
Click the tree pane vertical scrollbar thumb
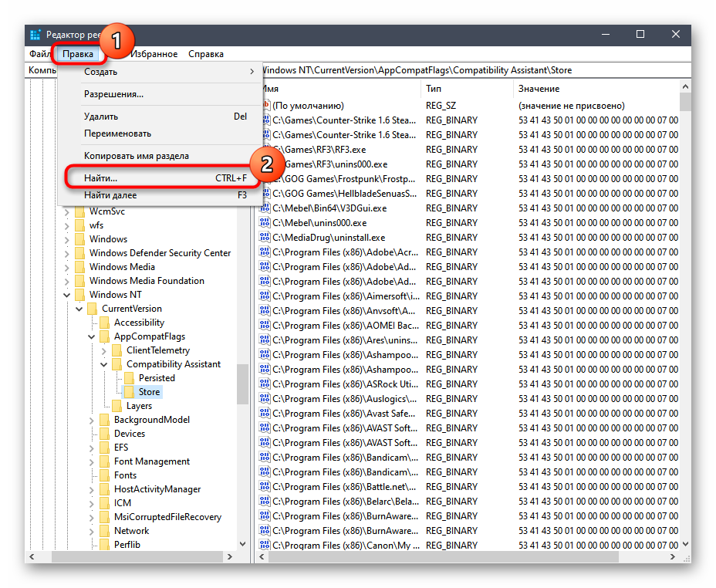click(243, 384)
